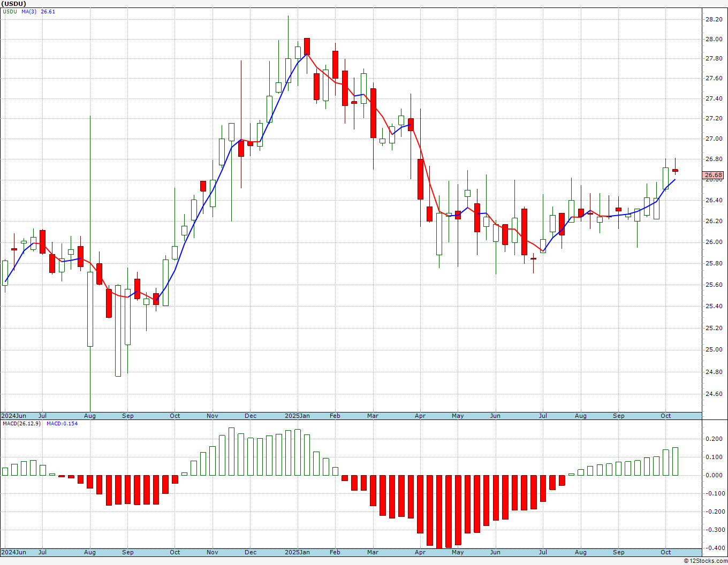Click the -0.400 MACD axis label
Screen dimensions: 728x565
point(714,548)
